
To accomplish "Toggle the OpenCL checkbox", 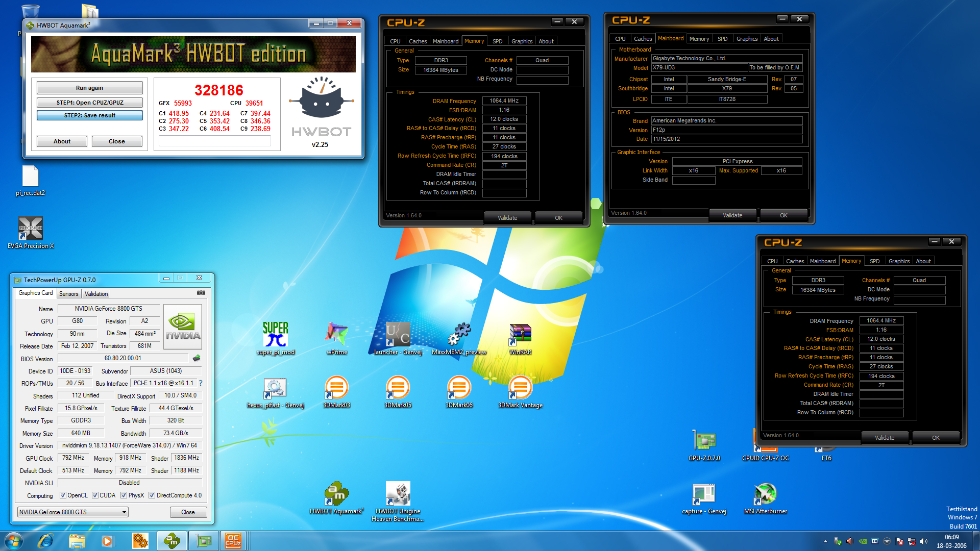I will tap(63, 495).
